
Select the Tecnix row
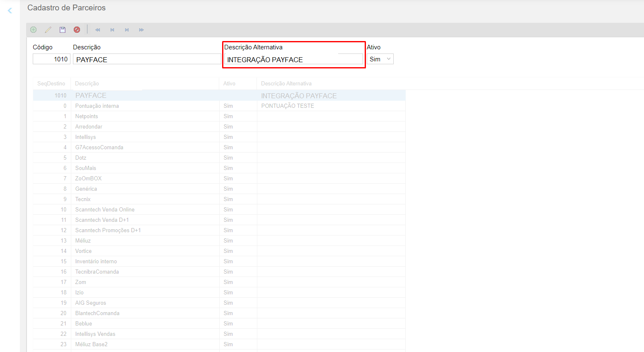pos(219,199)
